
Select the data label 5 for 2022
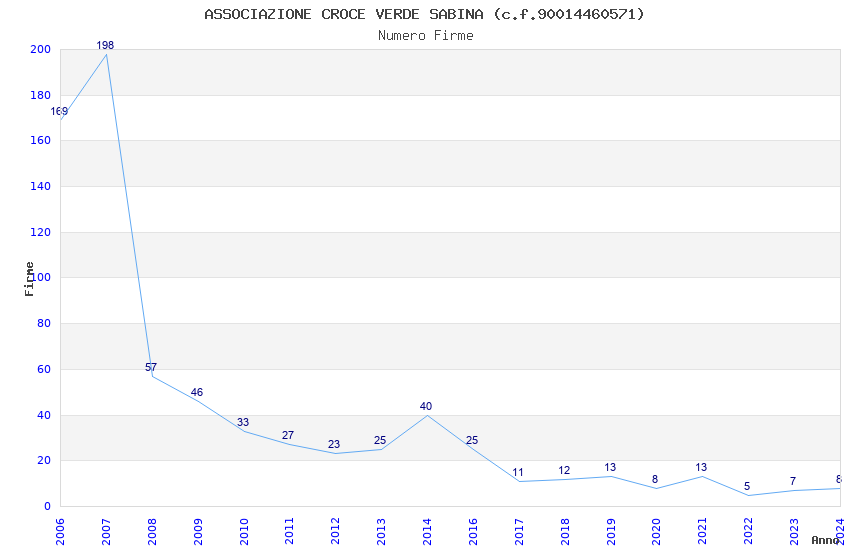click(x=747, y=487)
